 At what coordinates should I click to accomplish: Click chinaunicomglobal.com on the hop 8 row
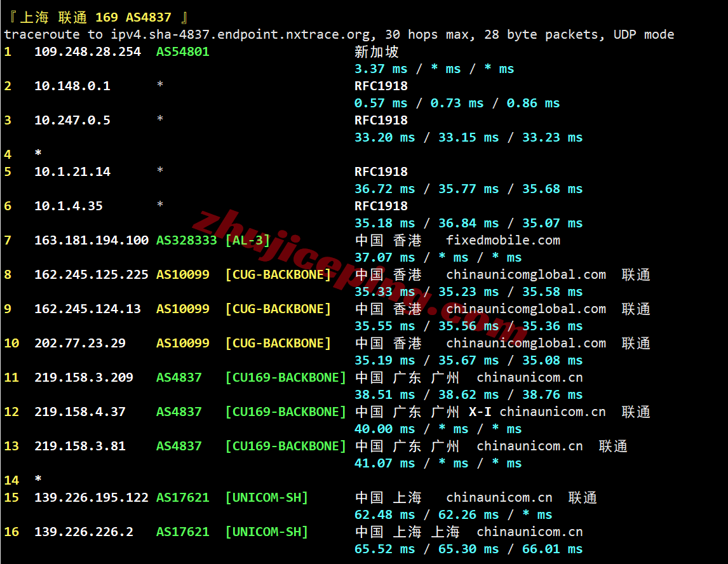(x=526, y=274)
